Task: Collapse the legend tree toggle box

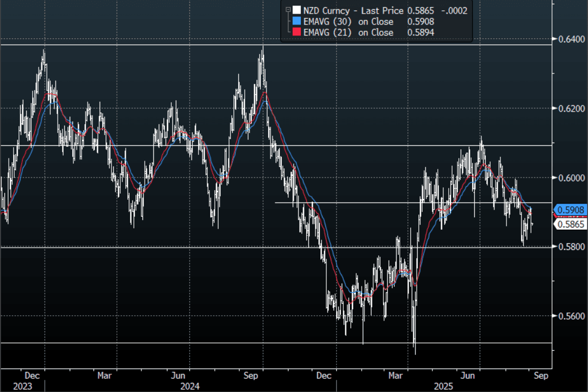Action: click(288, 9)
